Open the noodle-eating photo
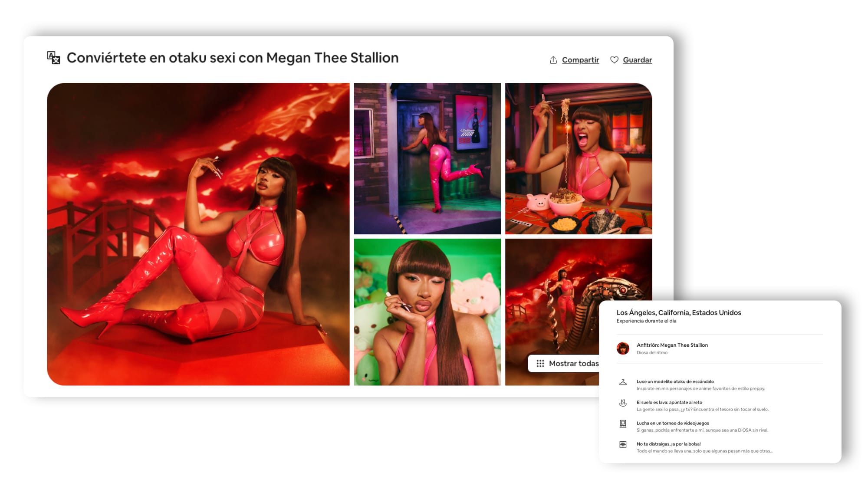 tap(579, 158)
